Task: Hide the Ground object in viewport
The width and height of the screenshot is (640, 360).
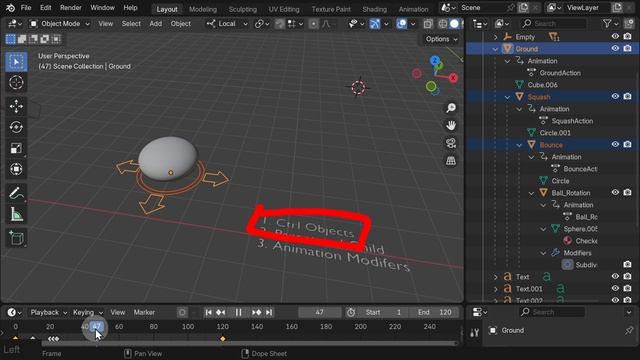Action: pos(615,48)
